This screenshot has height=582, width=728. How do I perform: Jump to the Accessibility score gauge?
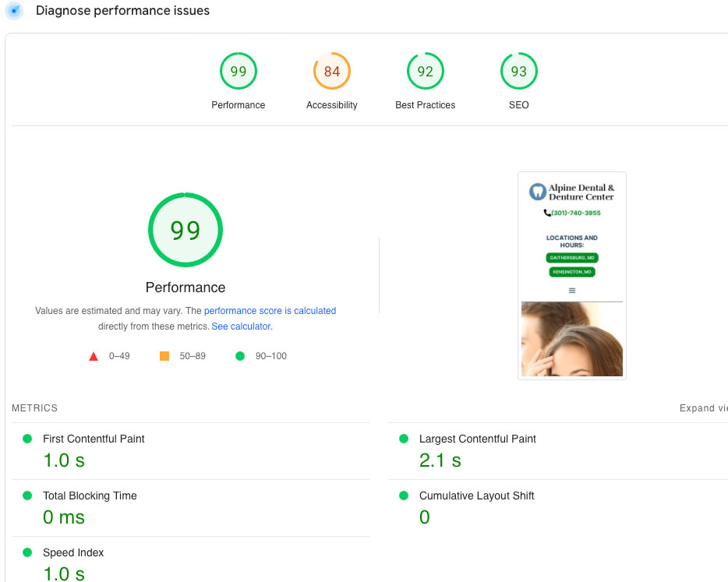pyautogui.click(x=332, y=72)
